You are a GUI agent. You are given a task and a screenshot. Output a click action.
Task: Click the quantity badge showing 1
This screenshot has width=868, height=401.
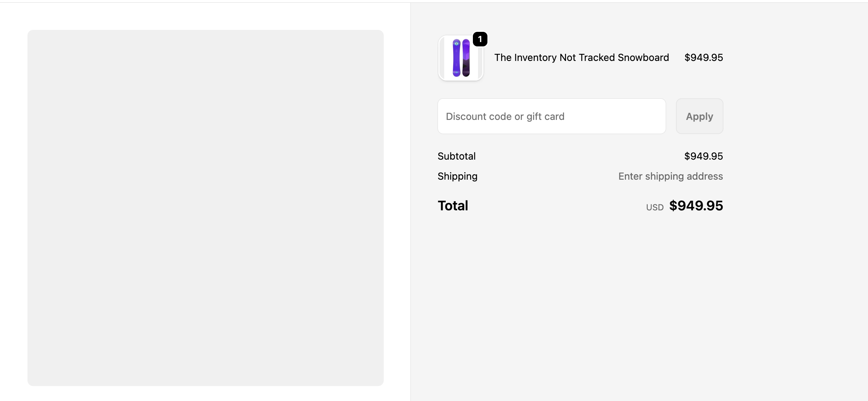tap(480, 39)
